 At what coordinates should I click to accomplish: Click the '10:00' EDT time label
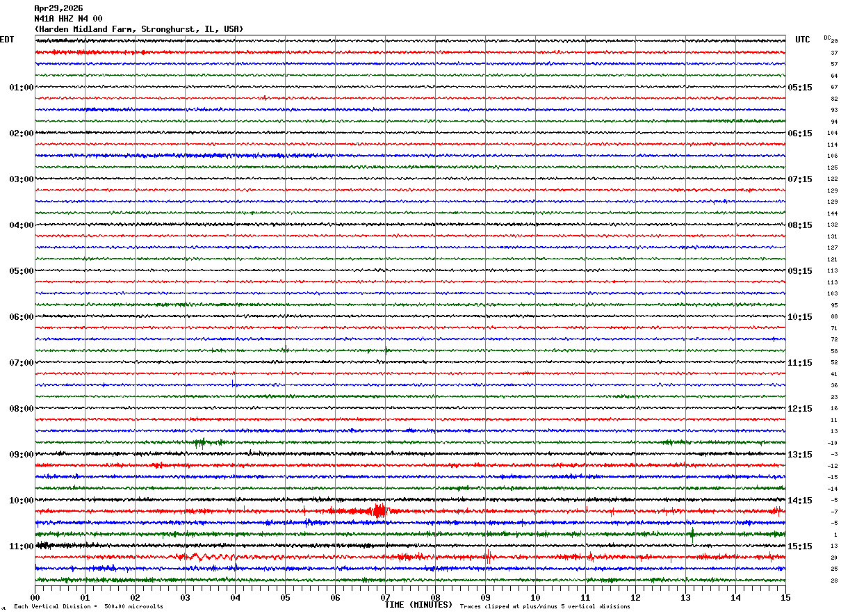point(22,501)
